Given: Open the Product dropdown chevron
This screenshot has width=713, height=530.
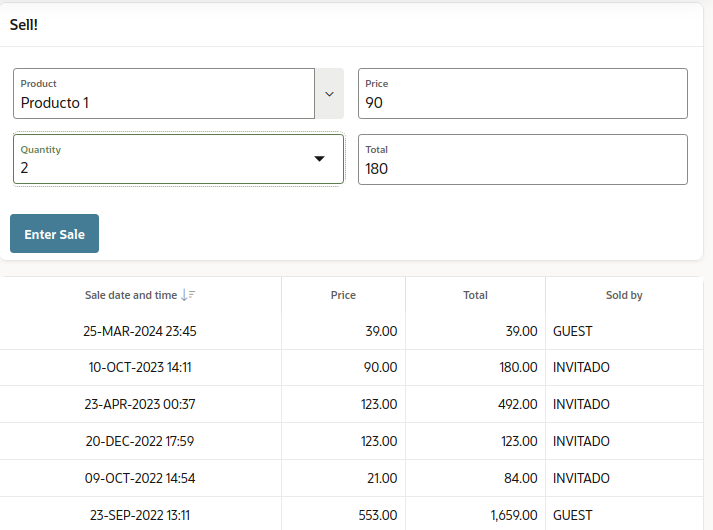Looking at the screenshot, I should pyautogui.click(x=329, y=94).
